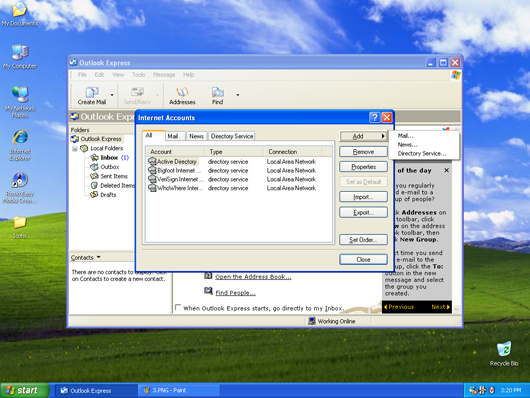Click the Send/Recv toolbar icon

point(137,95)
